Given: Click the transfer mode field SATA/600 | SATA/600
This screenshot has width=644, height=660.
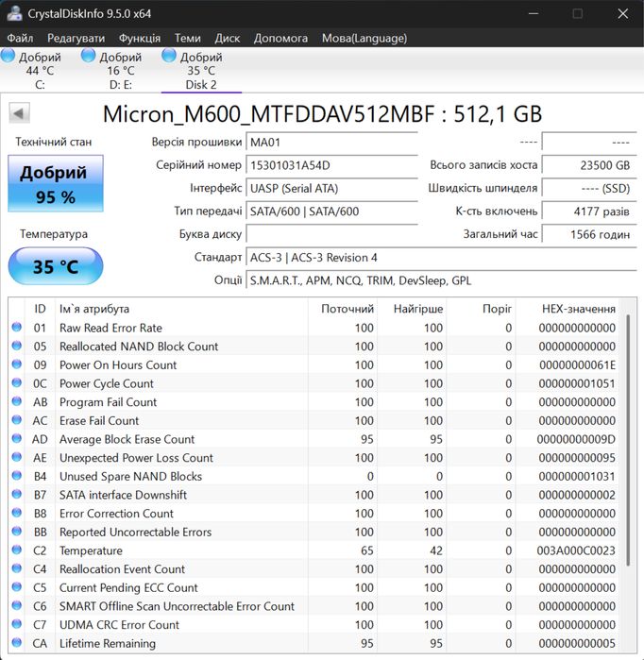Looking at the screenshot, I should (x=331, y=212).
